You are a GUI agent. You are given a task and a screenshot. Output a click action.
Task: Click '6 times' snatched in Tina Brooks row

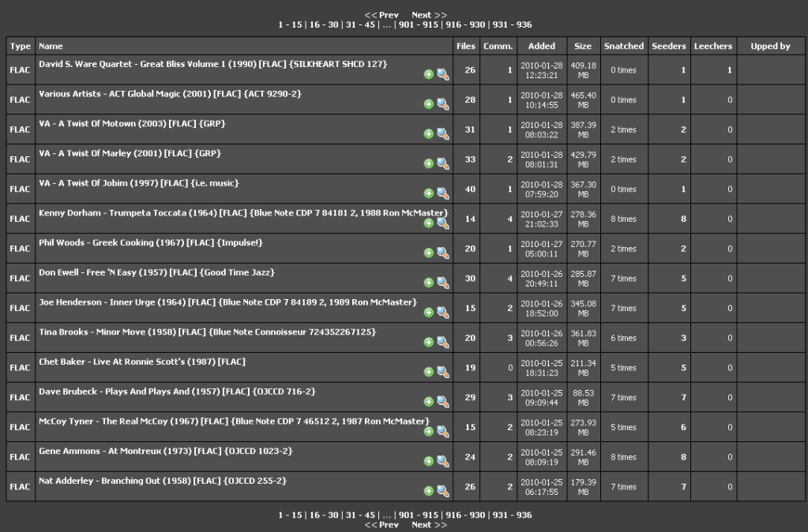(623, 339)
